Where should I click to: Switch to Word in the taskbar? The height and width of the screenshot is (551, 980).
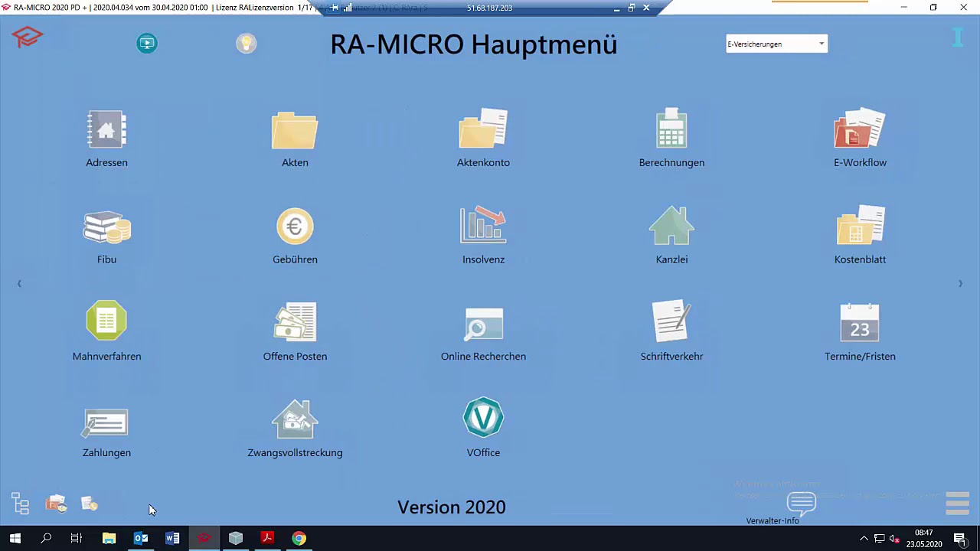pyautogui.click(x=172, y=538)
